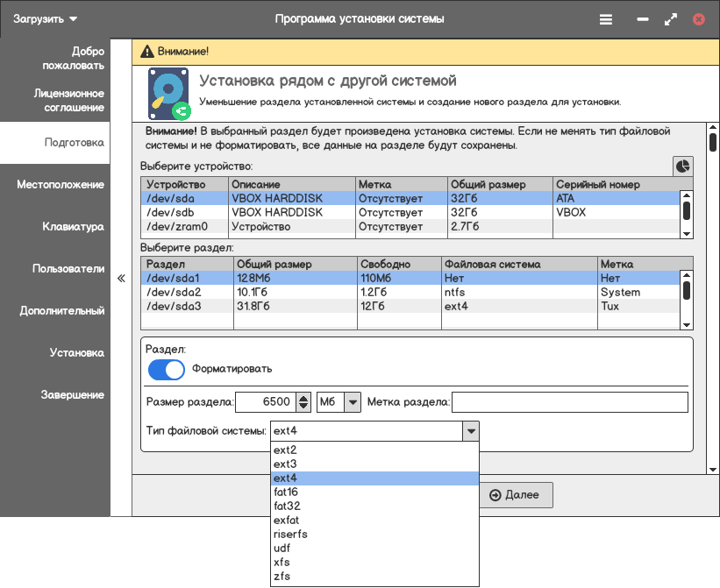Open the Клавиатура step in sidebar
This screenshot has height=588, width=720.
point(73,227)
